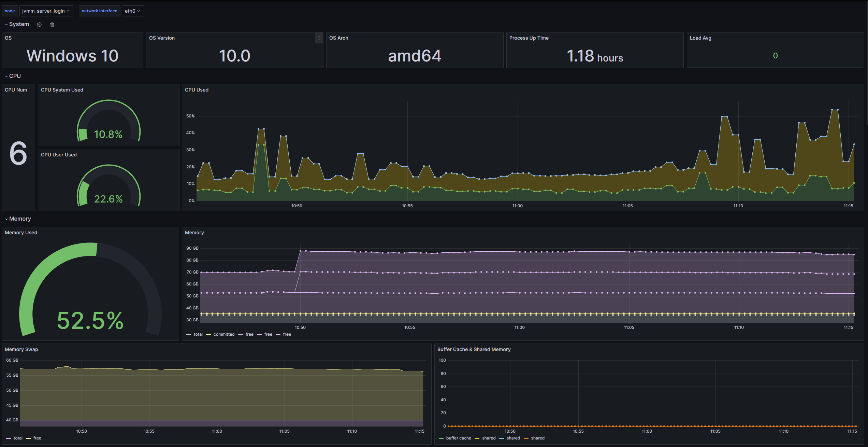Toggle the buffer cache series visibility

pos(459,438)
